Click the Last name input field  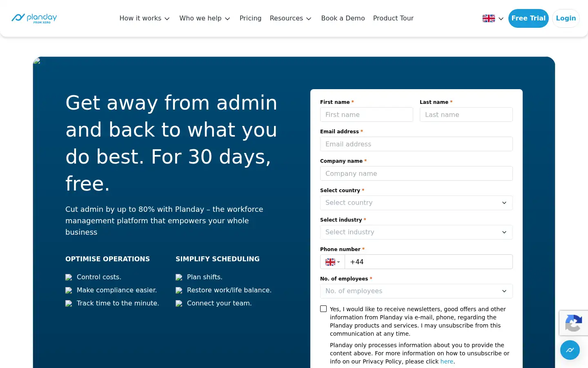[x=466, y=114]
